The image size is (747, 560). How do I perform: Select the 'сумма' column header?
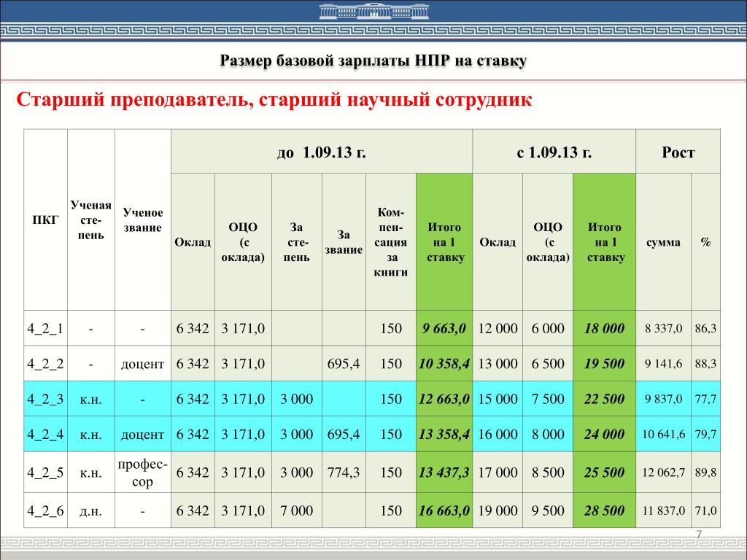click(663, 242)
